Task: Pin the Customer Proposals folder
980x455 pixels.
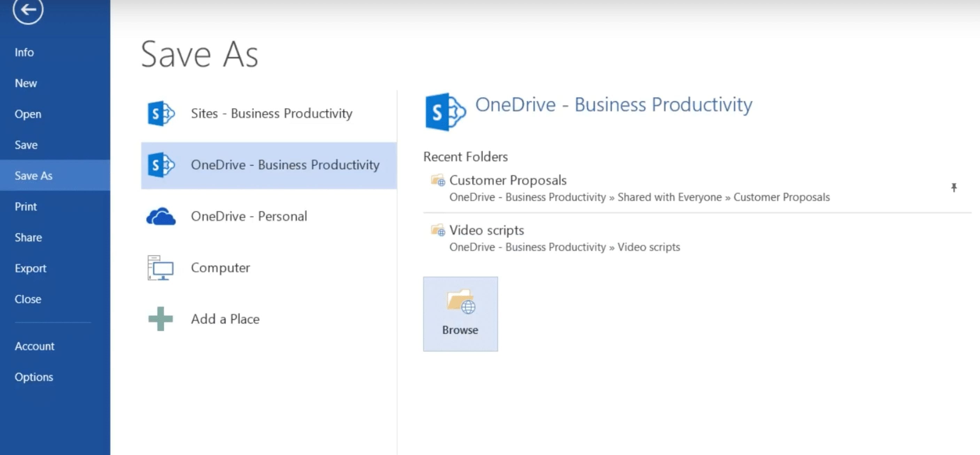Action: coord(954,187)
